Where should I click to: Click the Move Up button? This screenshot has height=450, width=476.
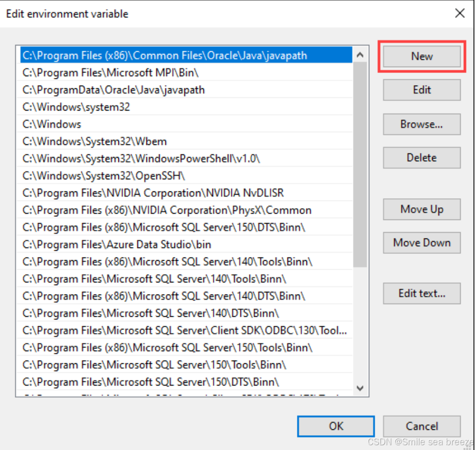pyautogui.click(x=422, y=209)
